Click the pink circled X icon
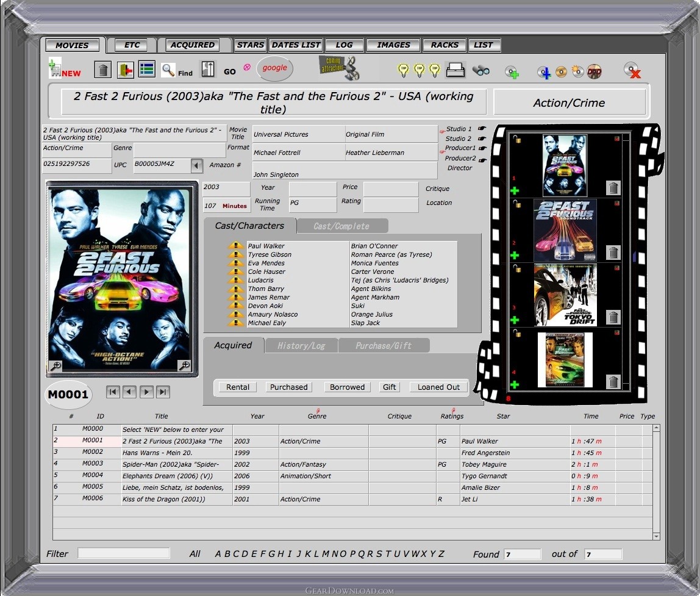This screenshot has height=596, width=700. 247,68
